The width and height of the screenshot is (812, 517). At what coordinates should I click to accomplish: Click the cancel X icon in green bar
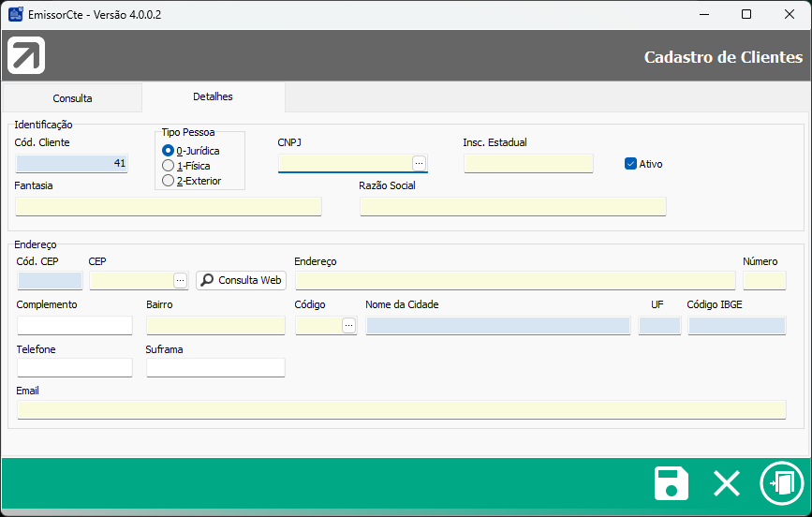point(727,483)
